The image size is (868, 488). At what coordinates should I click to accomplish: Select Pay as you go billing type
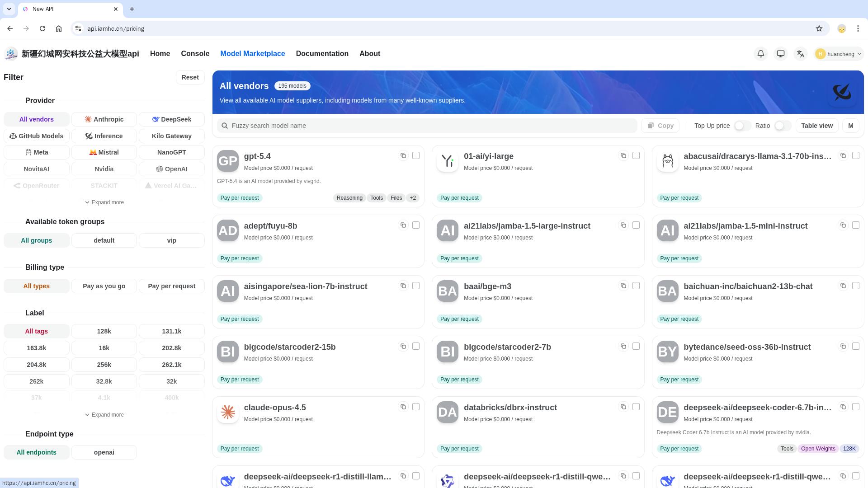pyautogui.click(x=104, y=286)
